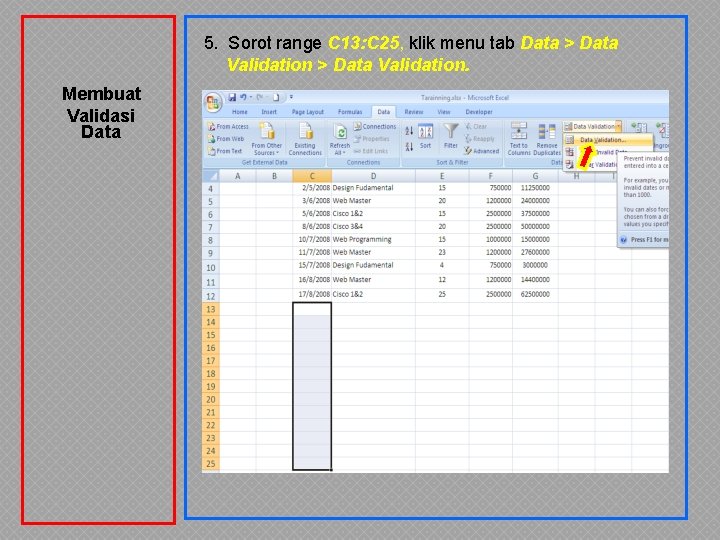Click the cell Web Programming
Screen dimensions: 720x540
pos(373,239)
